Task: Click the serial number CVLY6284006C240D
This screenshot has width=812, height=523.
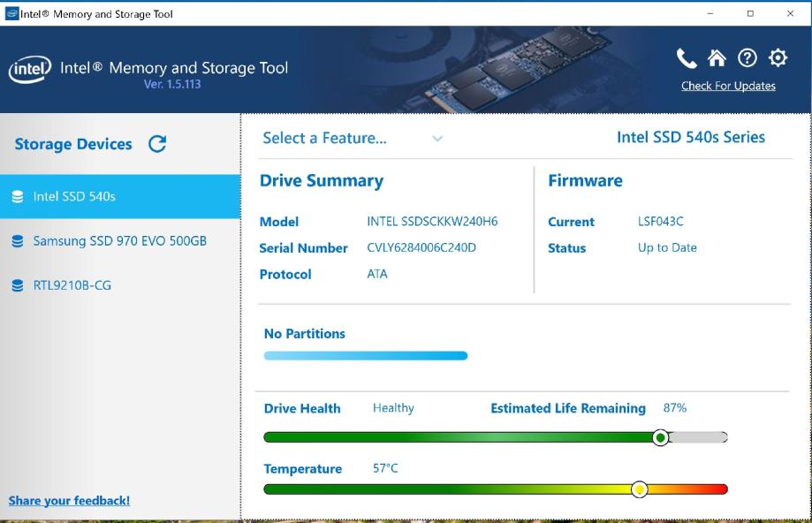Action: pos(421,247)
